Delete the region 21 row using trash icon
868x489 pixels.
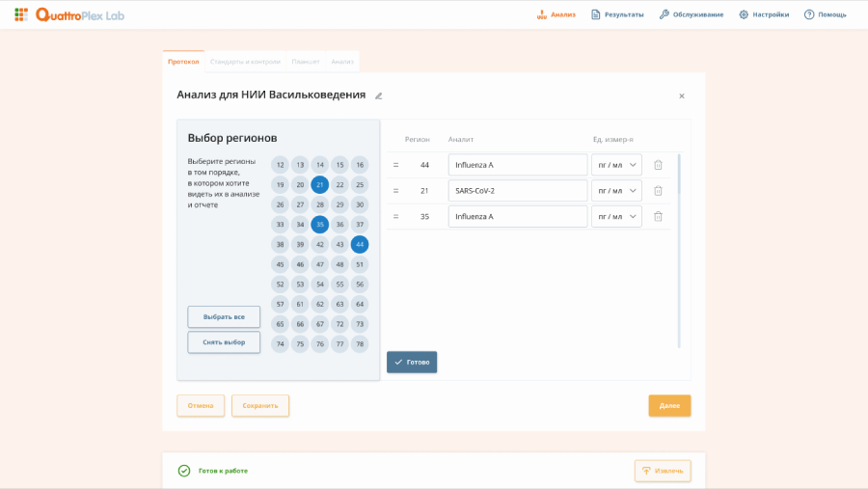coord(658,191)
